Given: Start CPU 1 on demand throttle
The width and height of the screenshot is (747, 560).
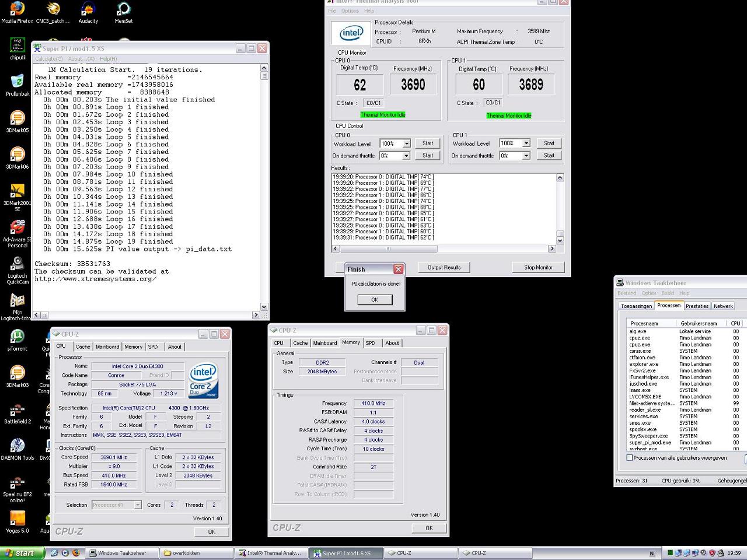Looking at the screenshot, I should pos(549,156).
